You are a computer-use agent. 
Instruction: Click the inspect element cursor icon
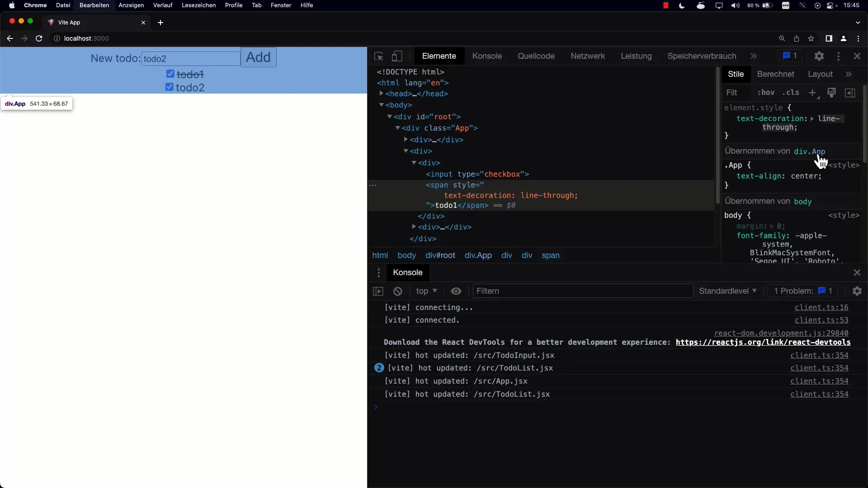click(x=378, y=56)
